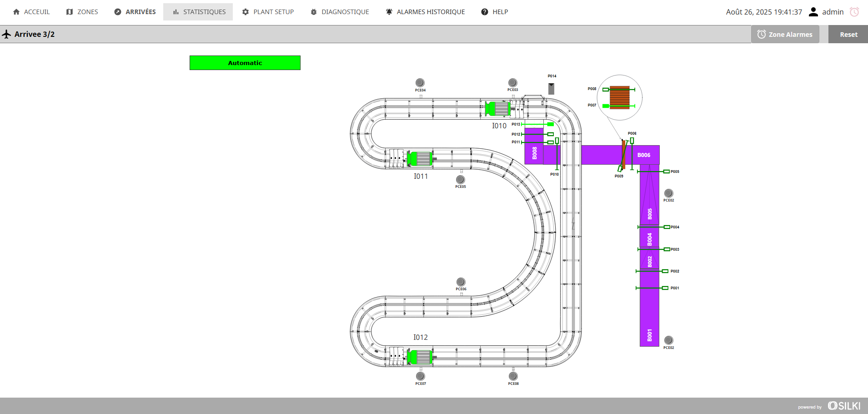This screenshot has height=414, width=868.
Task: Switch to the STATISTIQUES page
Action: point(198,12)
